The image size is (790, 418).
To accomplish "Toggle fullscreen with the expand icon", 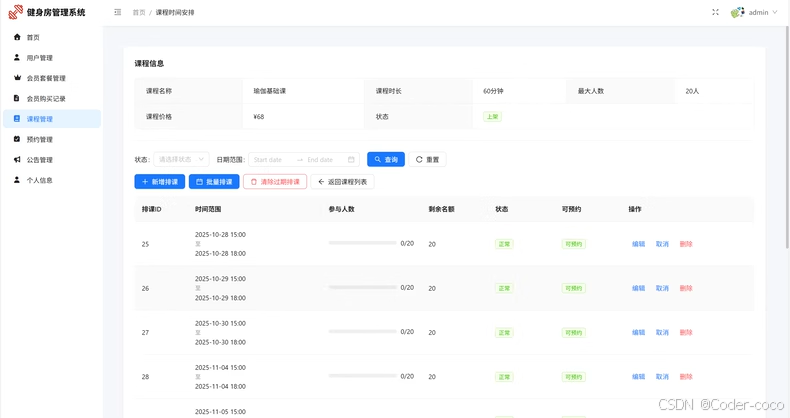I will (x=715, y=12).
